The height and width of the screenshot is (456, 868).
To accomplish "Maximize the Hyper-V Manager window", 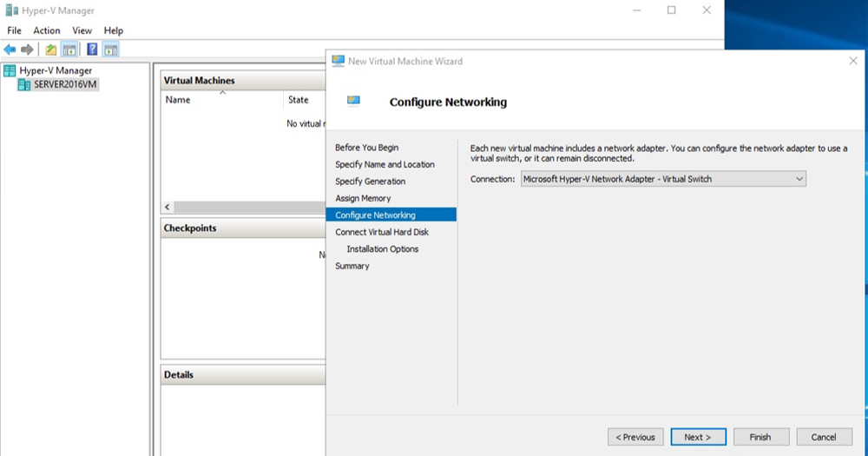I will click(672, 10).
